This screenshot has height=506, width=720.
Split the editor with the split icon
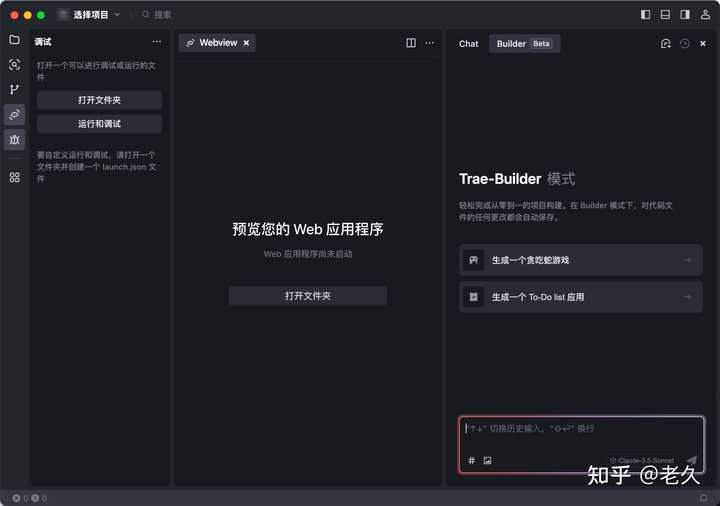pos(411,43)
